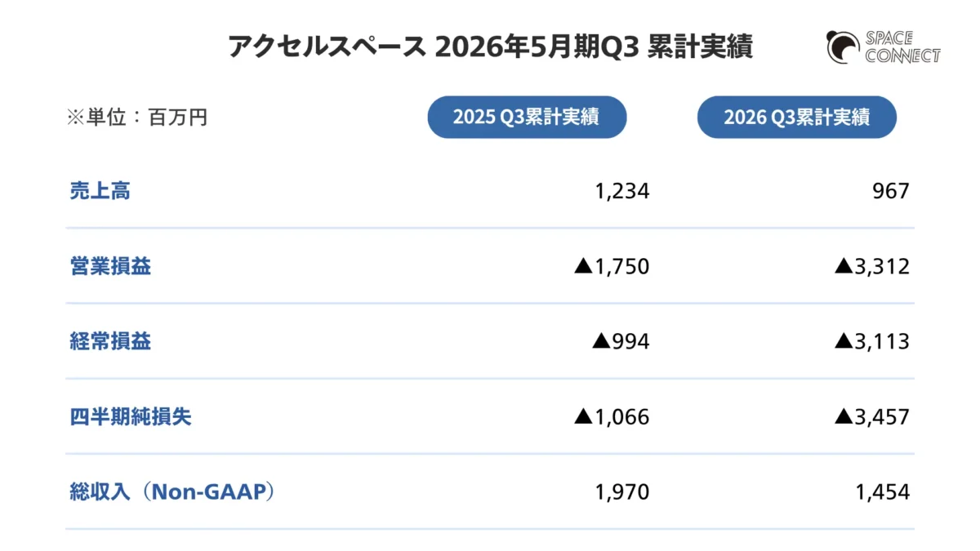This screenshot has width=980, height=551.
Task: Click the 2026 operating loss ▲3,312
Action: coord(871,267)
